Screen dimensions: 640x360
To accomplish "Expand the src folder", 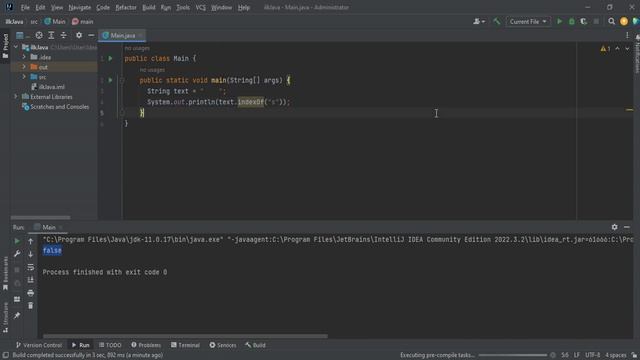I will pos(24,77).
